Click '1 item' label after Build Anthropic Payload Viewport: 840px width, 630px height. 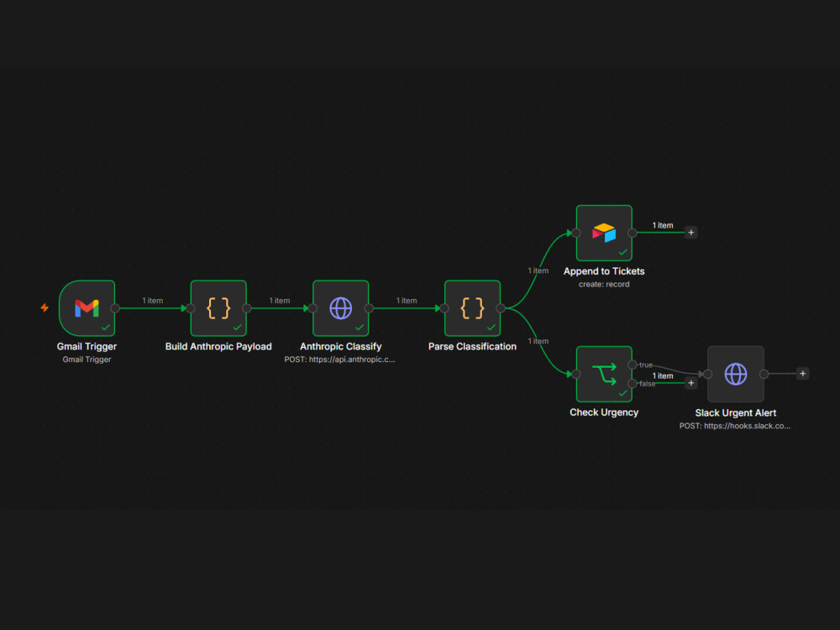pos(280,301)
